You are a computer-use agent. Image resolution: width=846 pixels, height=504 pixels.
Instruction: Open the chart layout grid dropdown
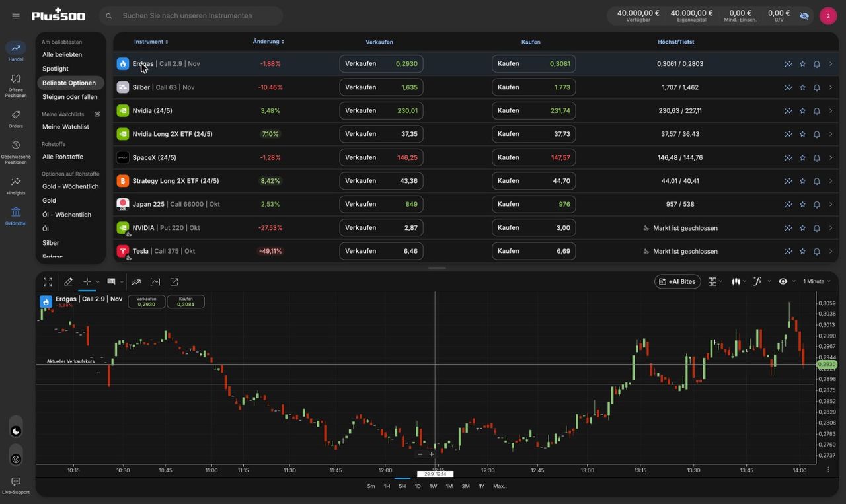[714, 281]
